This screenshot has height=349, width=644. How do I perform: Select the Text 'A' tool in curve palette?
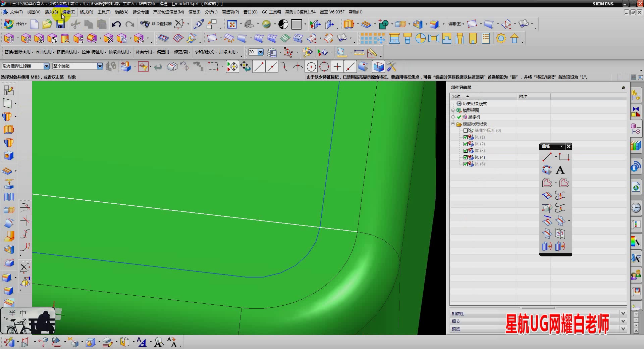point(560,170)
